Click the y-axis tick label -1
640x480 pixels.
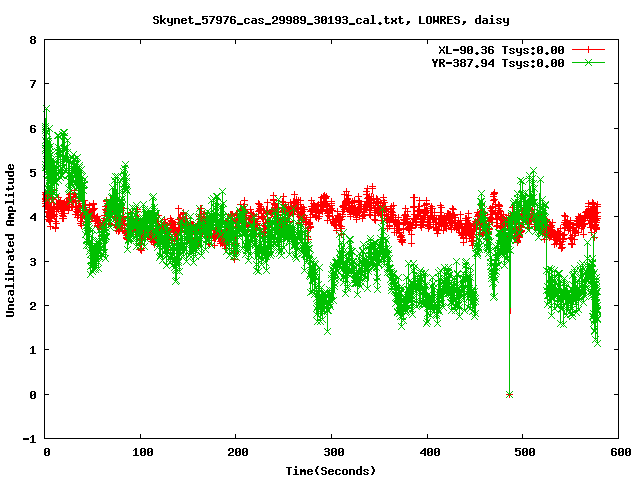coord(29,439)
